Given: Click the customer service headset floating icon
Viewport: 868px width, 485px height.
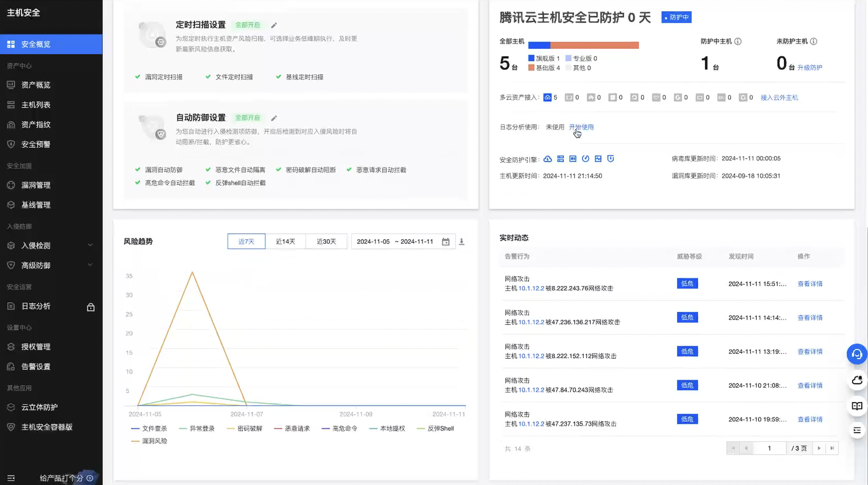Looking at the screenshot, I should tap(857, 354).
